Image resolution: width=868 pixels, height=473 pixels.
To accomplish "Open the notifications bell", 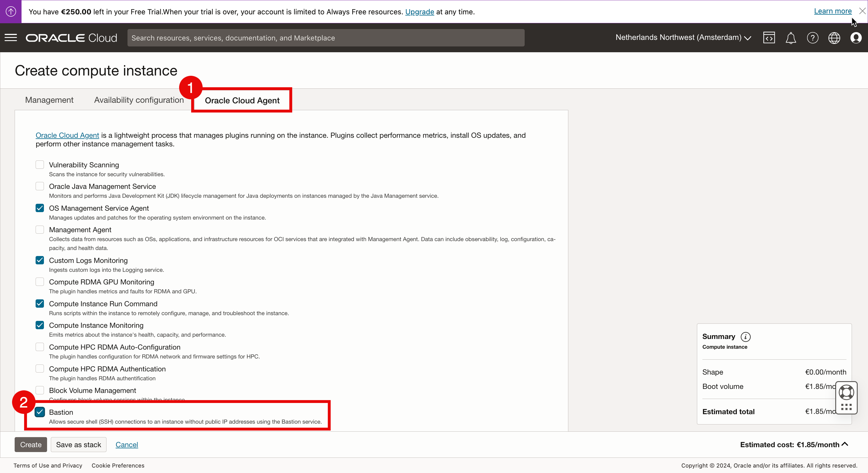I will [x=790, y=38].
